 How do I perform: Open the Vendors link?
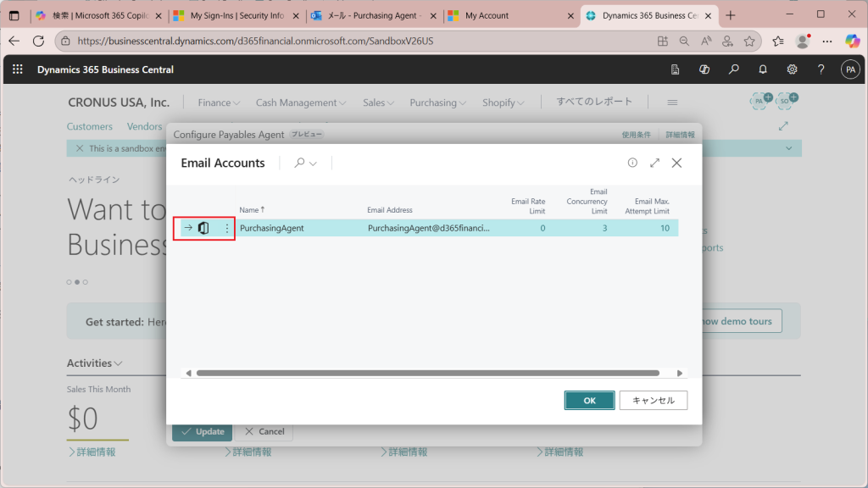click(144, 126)
